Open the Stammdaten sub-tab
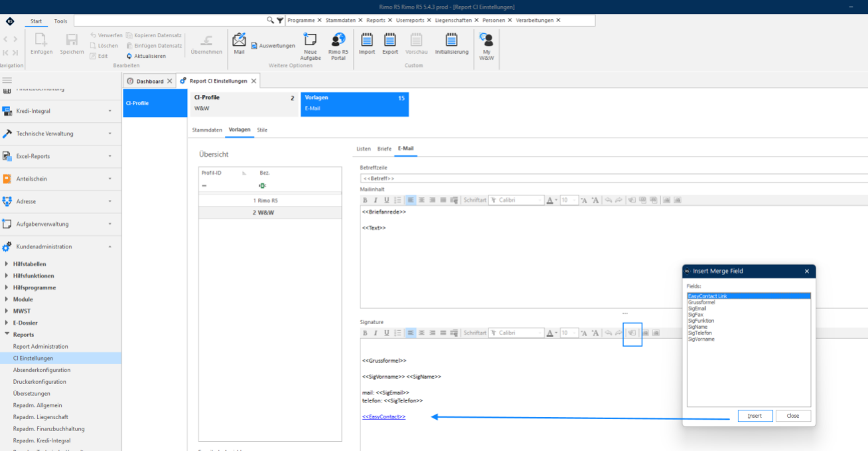 click(x=207, y=130)
